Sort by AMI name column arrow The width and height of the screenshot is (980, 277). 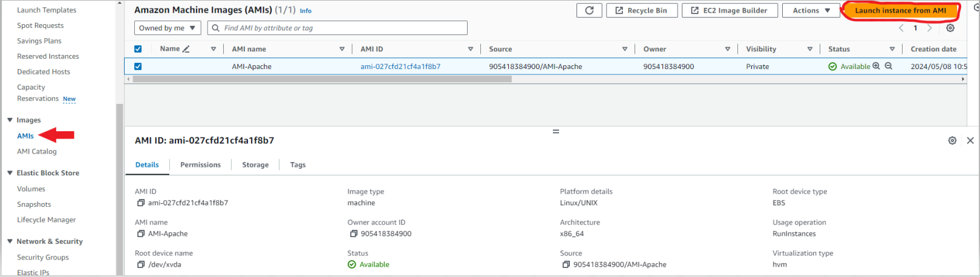pos(342,49)
